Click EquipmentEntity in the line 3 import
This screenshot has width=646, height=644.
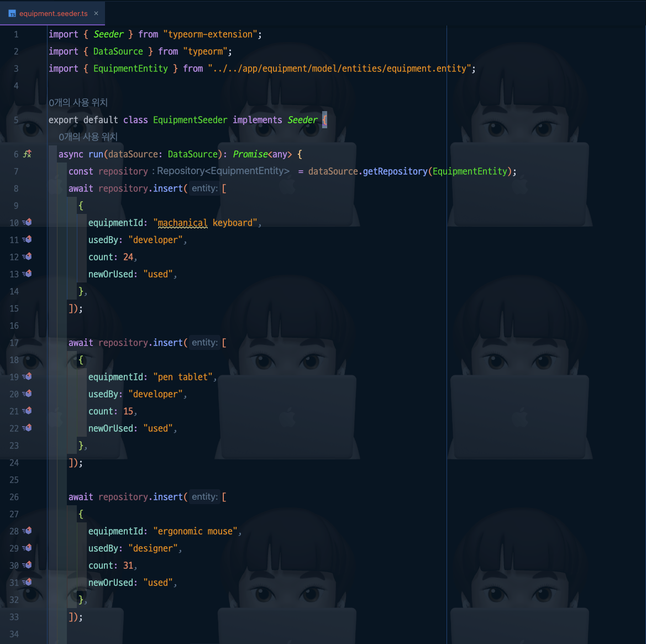click(130, 69)
